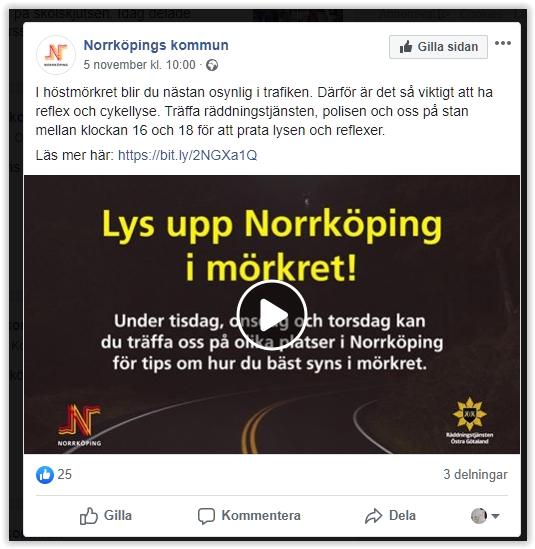Click the Räddningstjänsten Östra Götaland emblem
Screen dimensions: 535x549
(469, 421)
